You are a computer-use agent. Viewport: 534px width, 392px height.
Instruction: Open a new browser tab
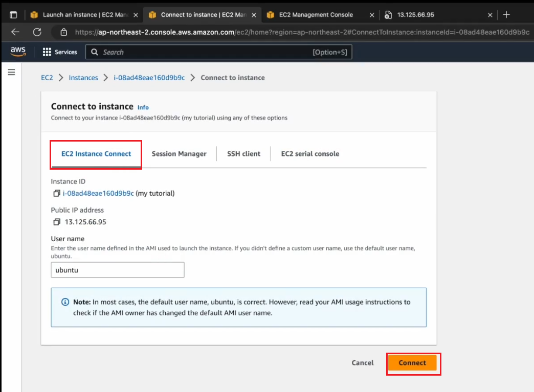tap(506, 15)
